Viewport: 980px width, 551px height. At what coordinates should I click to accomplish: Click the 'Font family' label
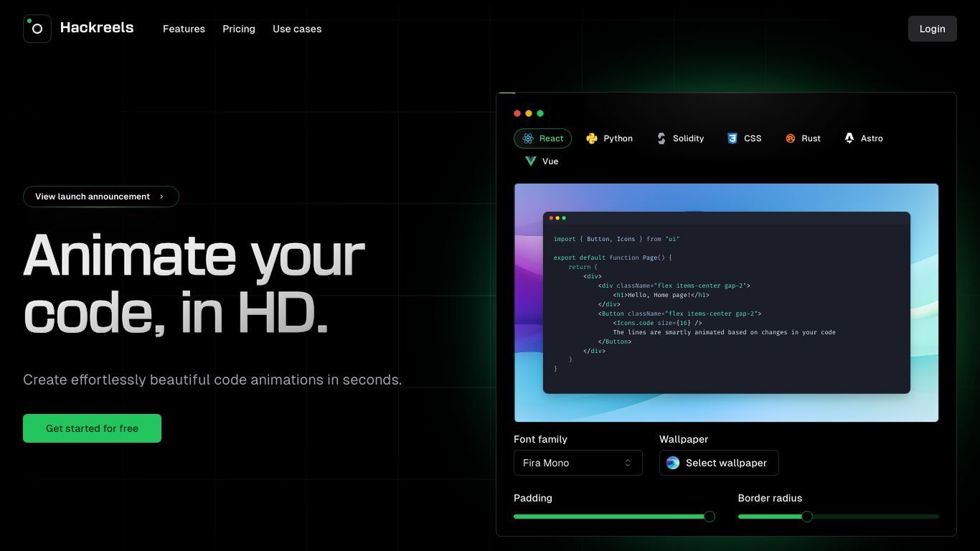(540, 439)
